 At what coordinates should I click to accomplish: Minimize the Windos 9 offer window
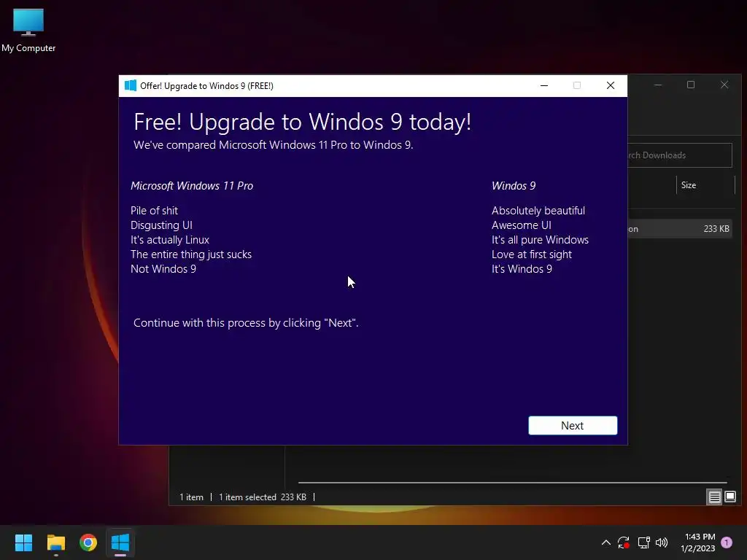pyautogui.click(x=544, y=86)
